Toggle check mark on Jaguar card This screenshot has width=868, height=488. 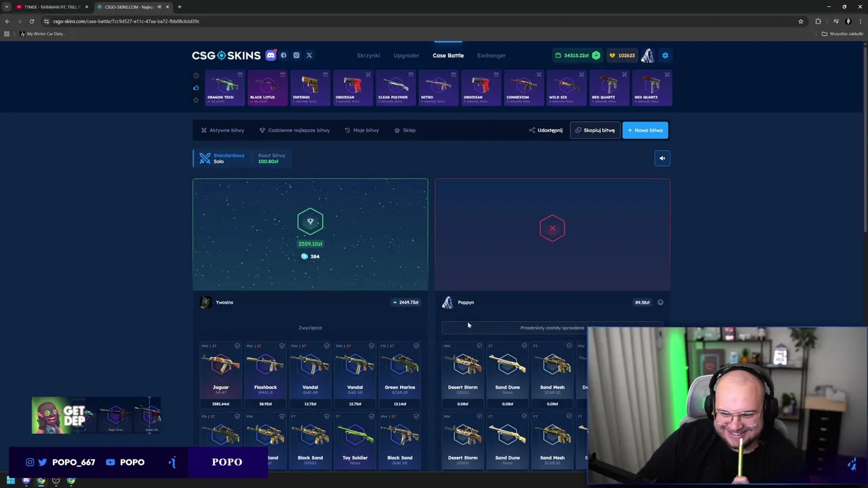[x=237, y=346]
